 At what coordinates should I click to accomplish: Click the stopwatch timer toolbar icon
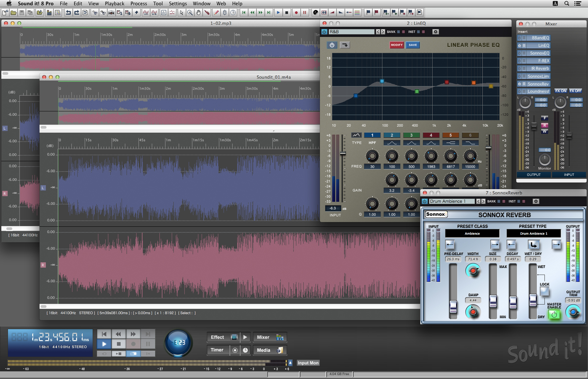click(x=233, y=13)
